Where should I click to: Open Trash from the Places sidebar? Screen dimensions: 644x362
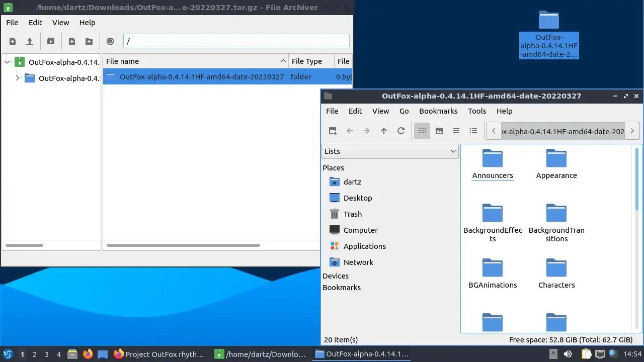click(x=352, y=214)
